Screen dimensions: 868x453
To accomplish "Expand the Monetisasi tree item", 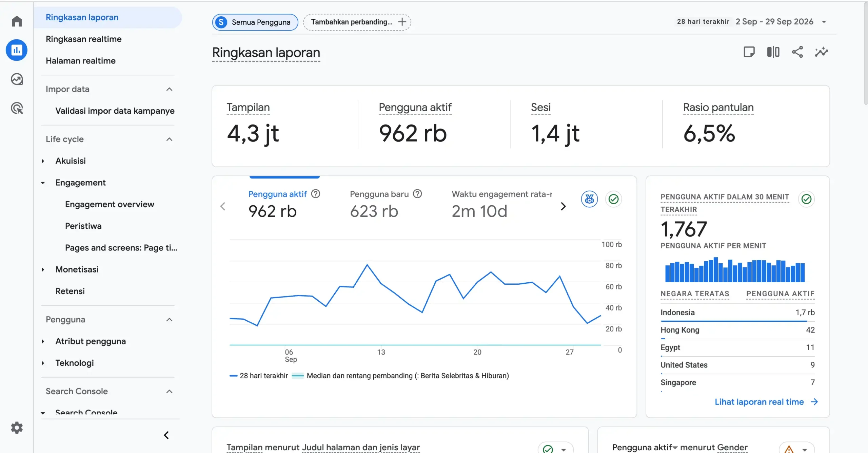I will pos(43,269).
